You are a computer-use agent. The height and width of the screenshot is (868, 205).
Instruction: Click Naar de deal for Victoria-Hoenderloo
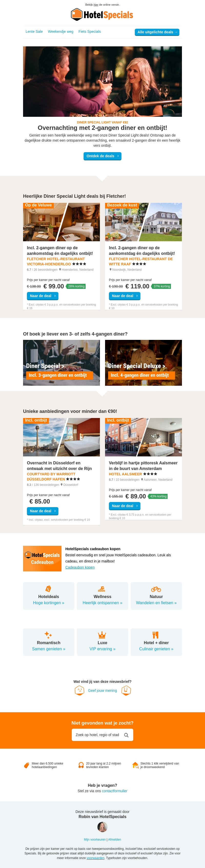click(x=43, y=296)
